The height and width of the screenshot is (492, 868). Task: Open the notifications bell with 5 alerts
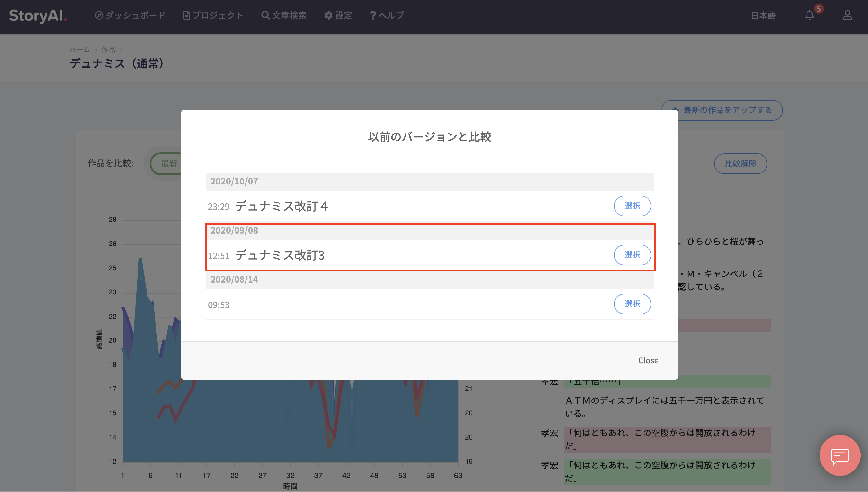[x=810, y=16]
